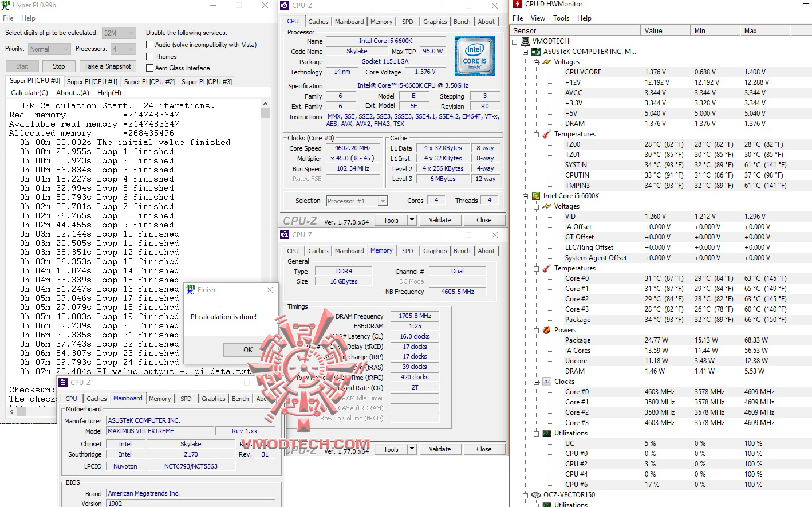812x507 pixels.
Task: Collapse the VMODTECH tree branch
Action: point(514,41)
